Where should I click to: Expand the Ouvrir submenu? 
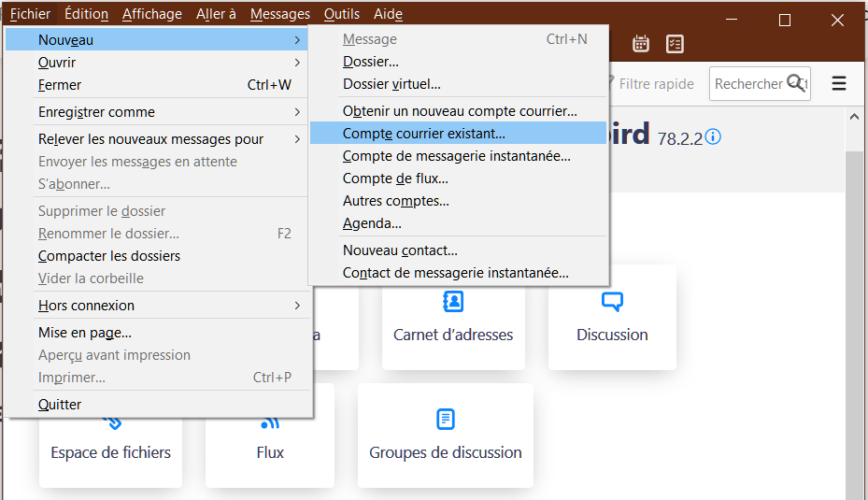[x=159, y=63]
